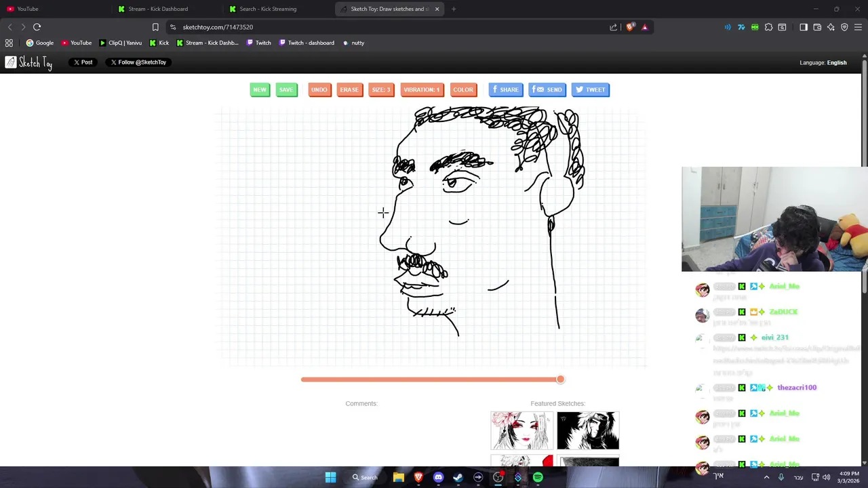868x488 pixels.
Task: Open Steam from the taskbar
Action: (x=458, y=477)
